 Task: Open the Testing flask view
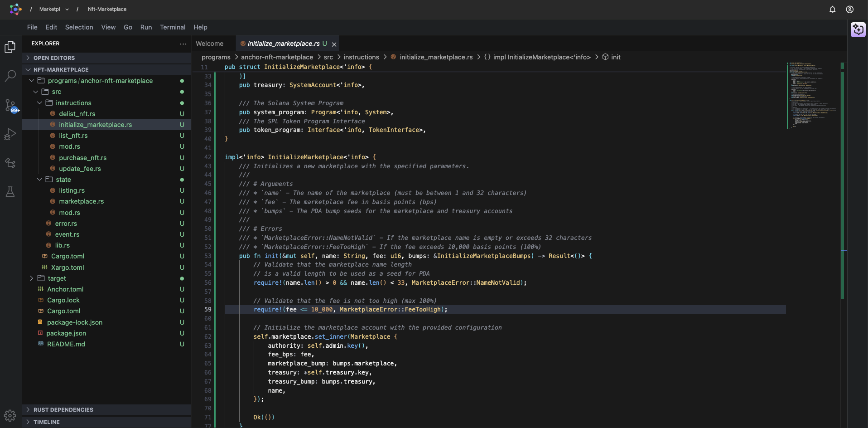10,192
